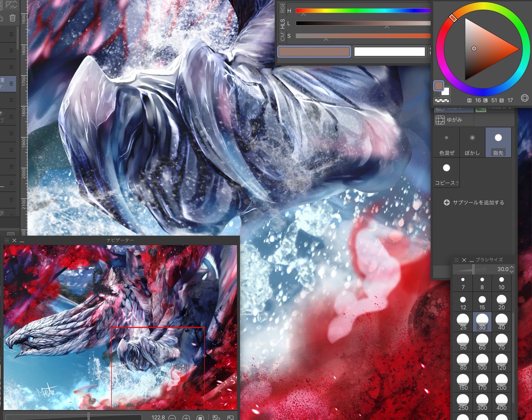
Task: Click the navigator zoom value 122.8
Action: pos(158,417)
